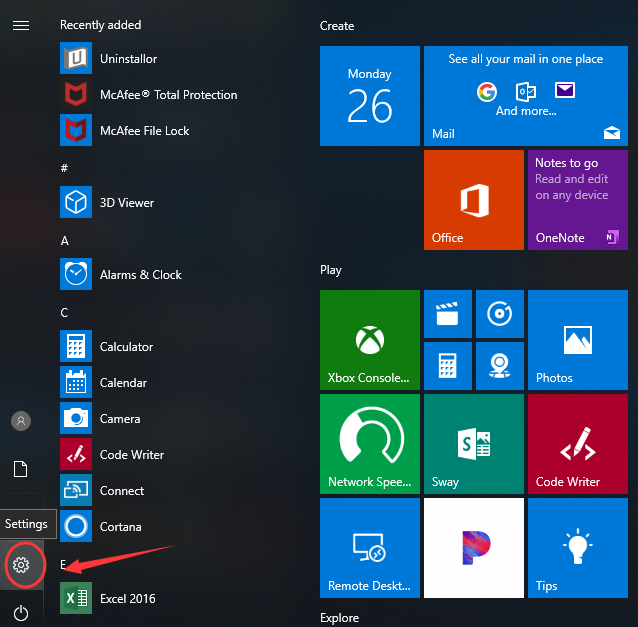Open Network Speed Test tile
The height and width of the screenshot is (627, 638).
pyautogui.click(x=370, y=444)
